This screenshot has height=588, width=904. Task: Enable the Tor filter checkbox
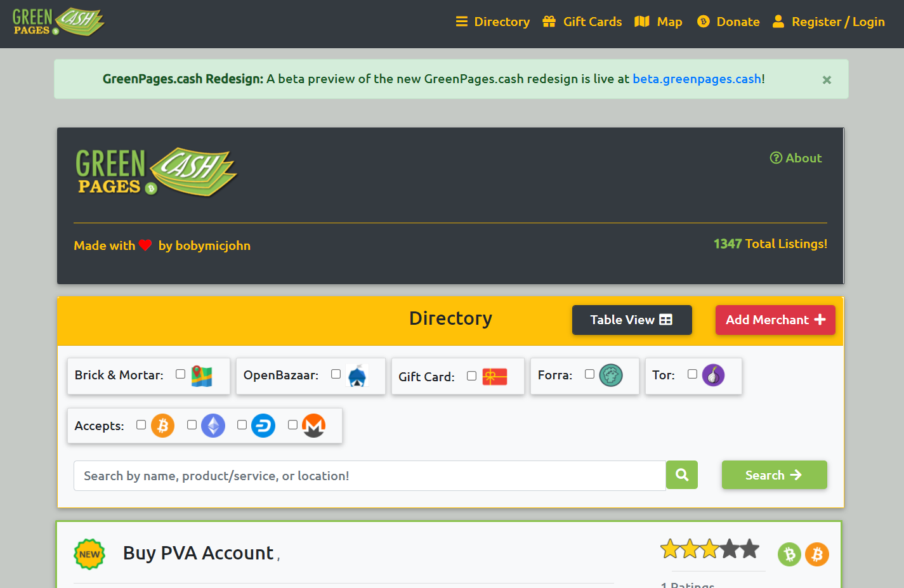(x=692, y=374)
